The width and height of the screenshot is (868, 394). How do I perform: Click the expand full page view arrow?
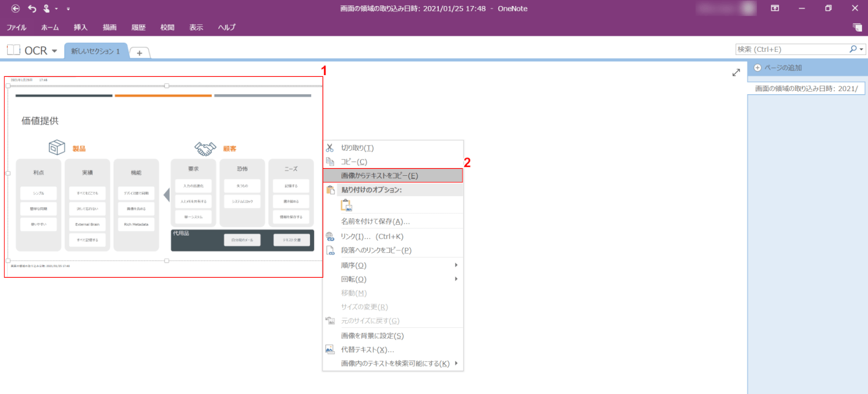736,72
